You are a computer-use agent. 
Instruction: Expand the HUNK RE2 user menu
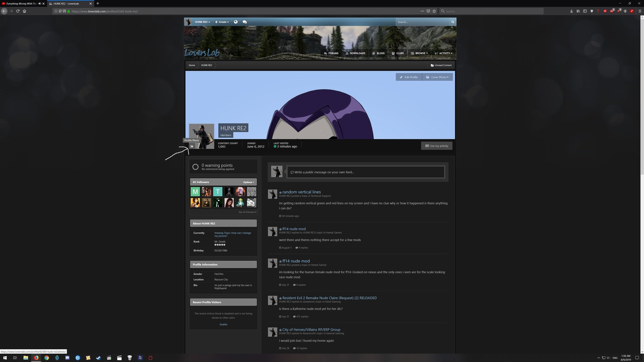click(x=202, y=22)
